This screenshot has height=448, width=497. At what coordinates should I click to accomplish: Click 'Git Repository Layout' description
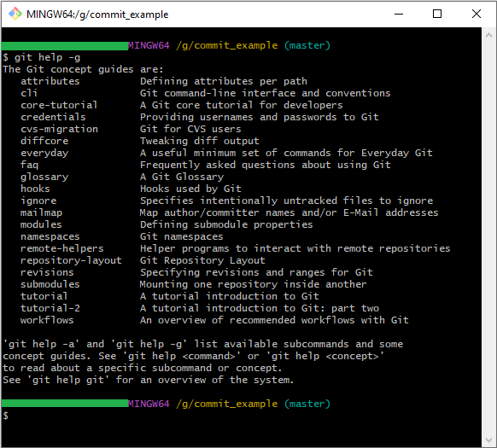coord(202,260)
